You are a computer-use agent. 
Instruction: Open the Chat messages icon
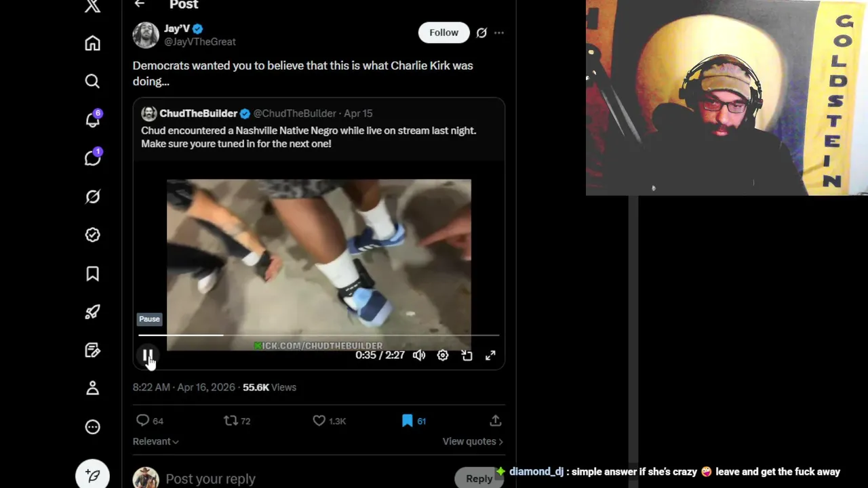(x=93, y=158)
